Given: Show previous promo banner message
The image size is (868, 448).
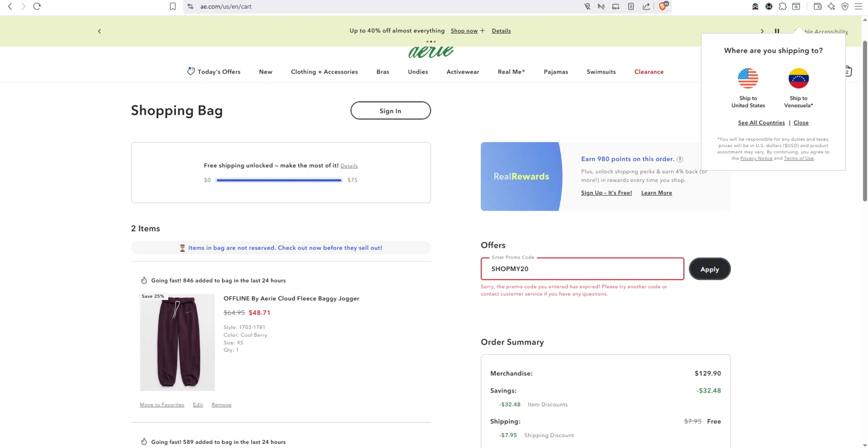Looking at the screenshot, I should pos(99,31).
